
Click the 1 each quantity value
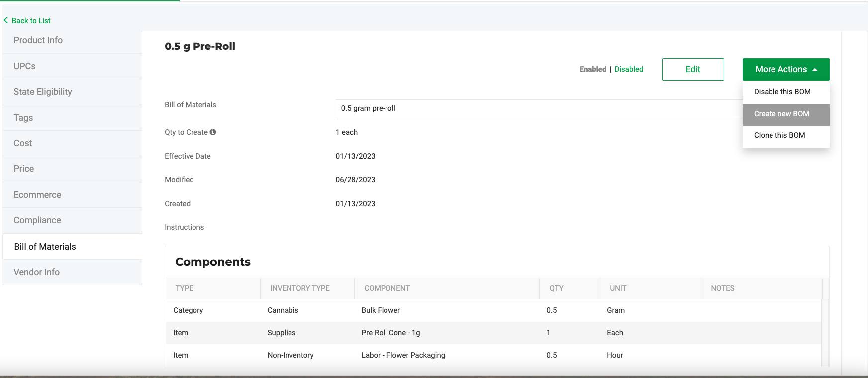[347, 132]
